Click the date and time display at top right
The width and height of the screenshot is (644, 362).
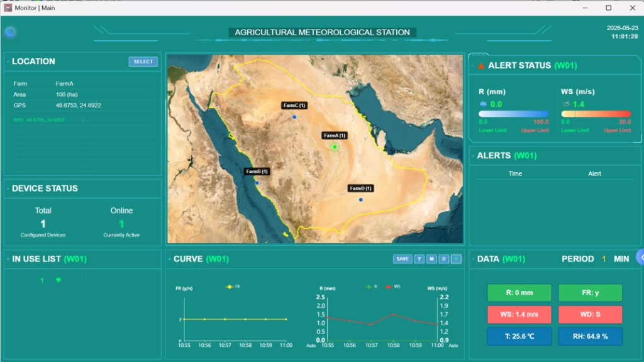point(622,32)
